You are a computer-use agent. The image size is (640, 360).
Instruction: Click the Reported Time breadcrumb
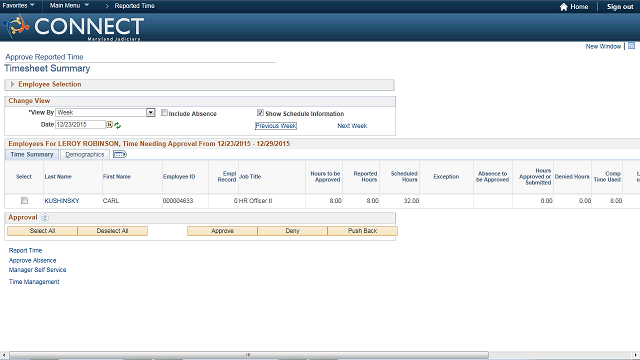point(134,6)
